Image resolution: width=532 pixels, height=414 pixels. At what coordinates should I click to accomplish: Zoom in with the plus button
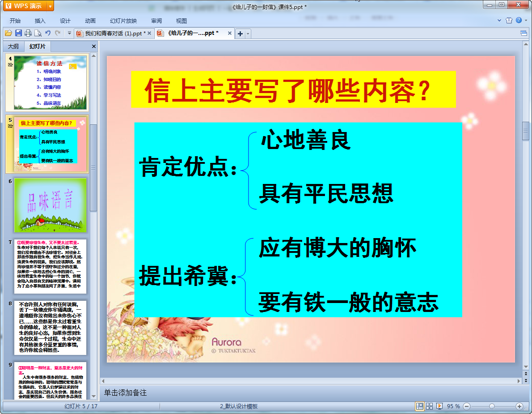click(x=519, y=406)
